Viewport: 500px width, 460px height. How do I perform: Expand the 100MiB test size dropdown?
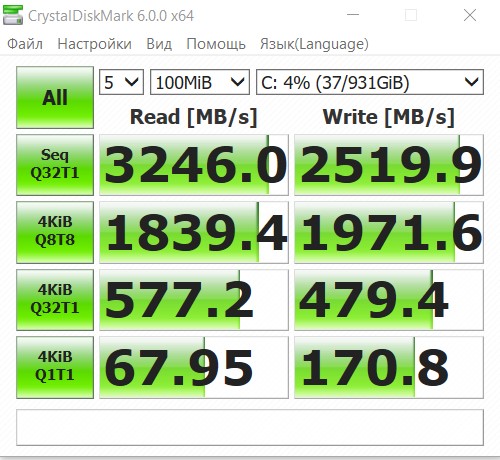tap(200, 82)
